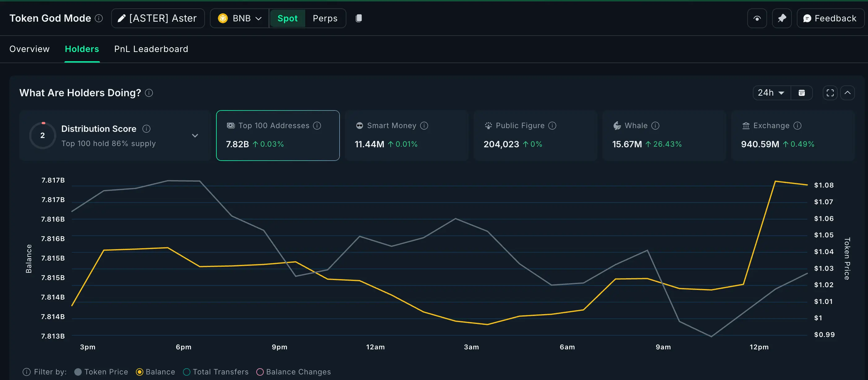
Task: Open the calendar date picker next to 24h
Action: [x=802, y=93]
